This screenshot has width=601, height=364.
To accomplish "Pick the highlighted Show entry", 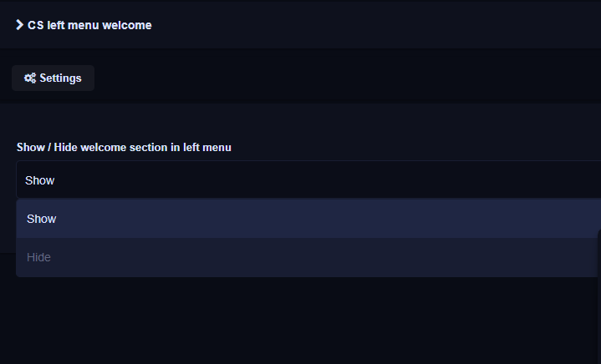I will [308, 219].
